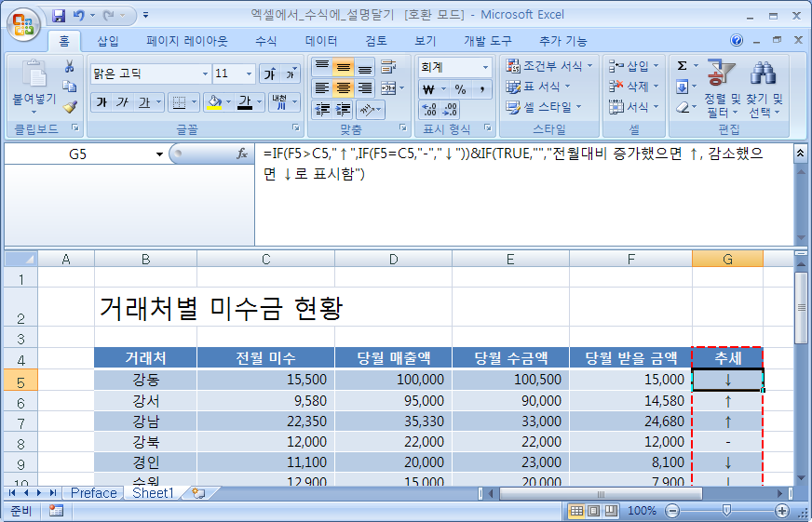Click the AutoSum sigma button

[x=682, y=66]
